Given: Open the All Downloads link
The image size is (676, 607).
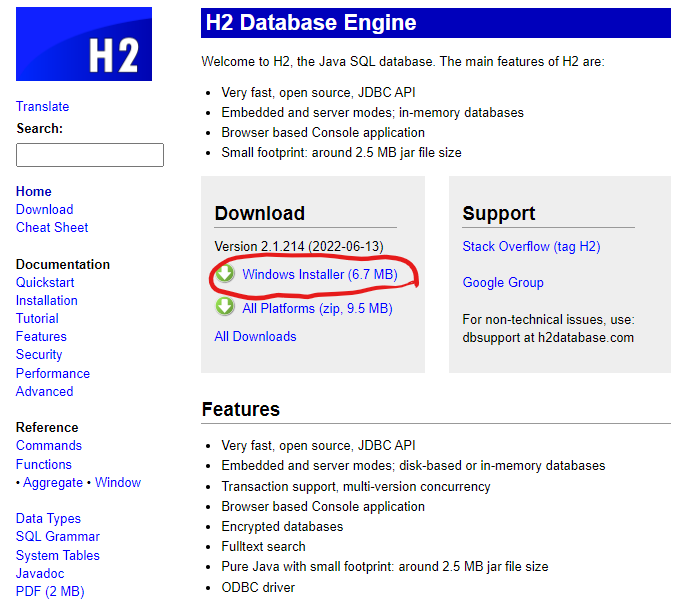Looking at the screenshot, I should pyautogui.click(x=255, y=336).
